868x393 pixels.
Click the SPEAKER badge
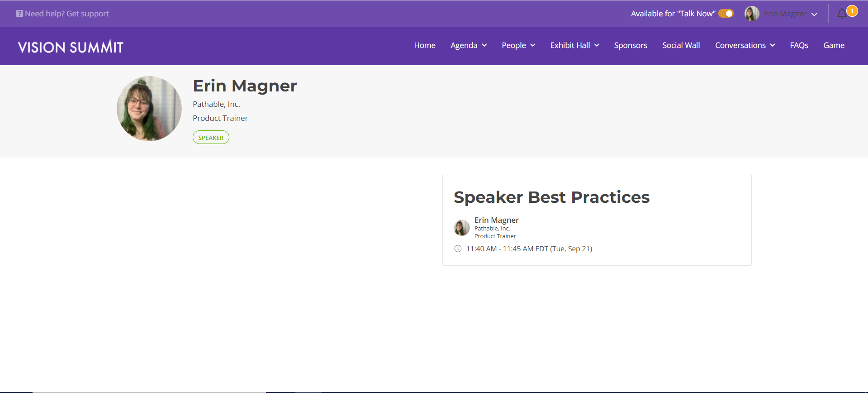211,137
